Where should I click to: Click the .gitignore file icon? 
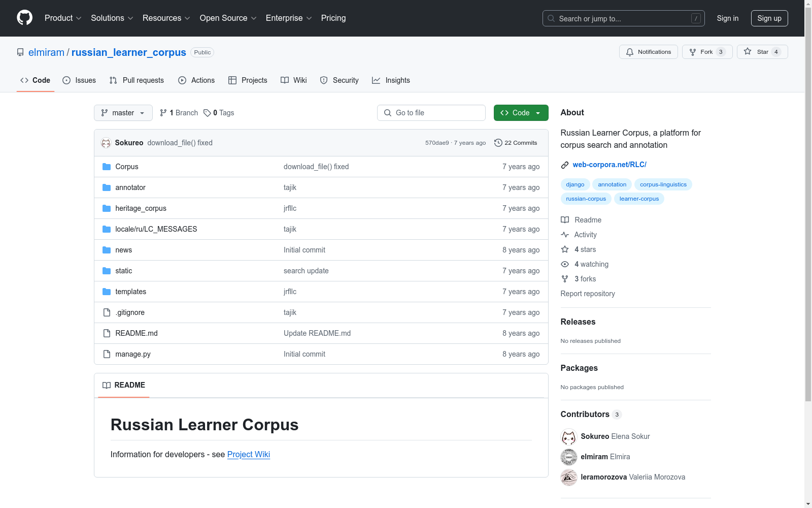click(x=107, y=312)
